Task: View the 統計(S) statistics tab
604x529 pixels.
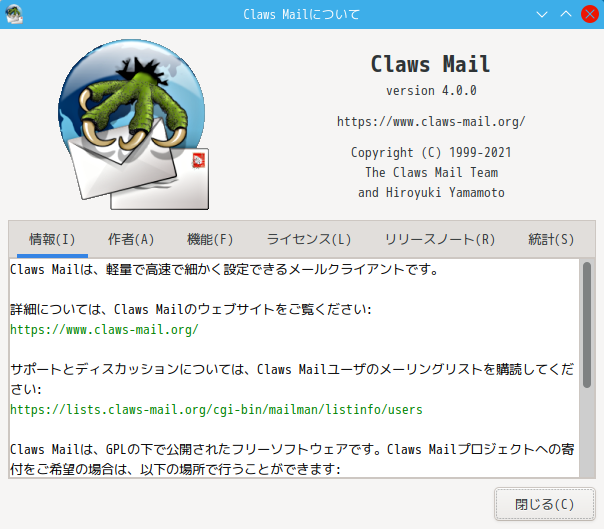Action: (x=551, y=239)
